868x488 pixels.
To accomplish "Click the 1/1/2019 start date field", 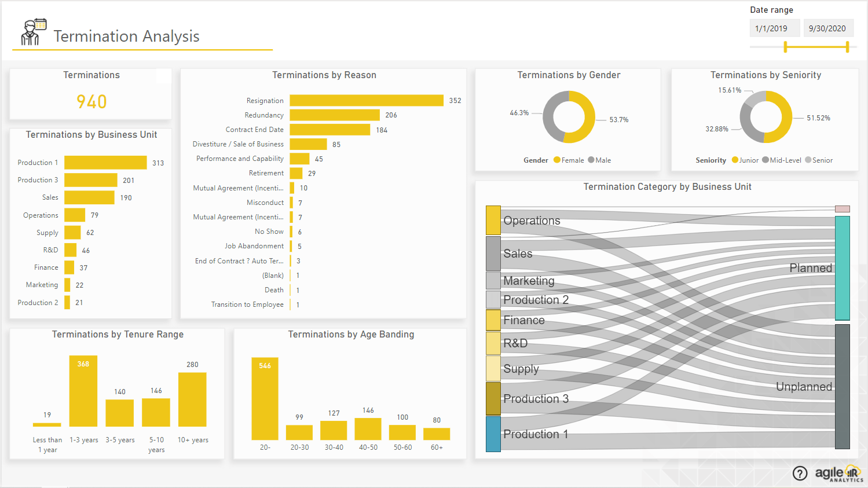I will (x=774, y=27).
